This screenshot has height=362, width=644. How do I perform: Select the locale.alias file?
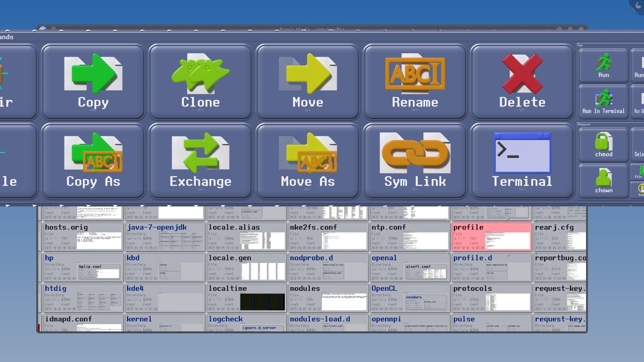tap(246, 237)
